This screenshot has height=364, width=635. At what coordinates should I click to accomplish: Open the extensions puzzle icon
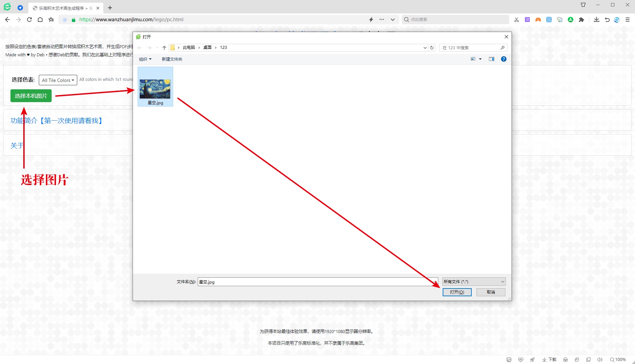[x=581, y=20]
